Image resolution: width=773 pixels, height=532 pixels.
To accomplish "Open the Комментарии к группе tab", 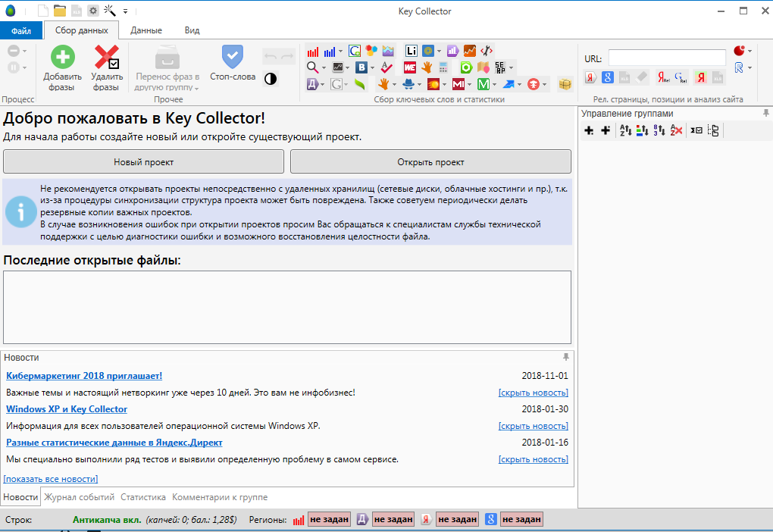I will tap(220, 497).
